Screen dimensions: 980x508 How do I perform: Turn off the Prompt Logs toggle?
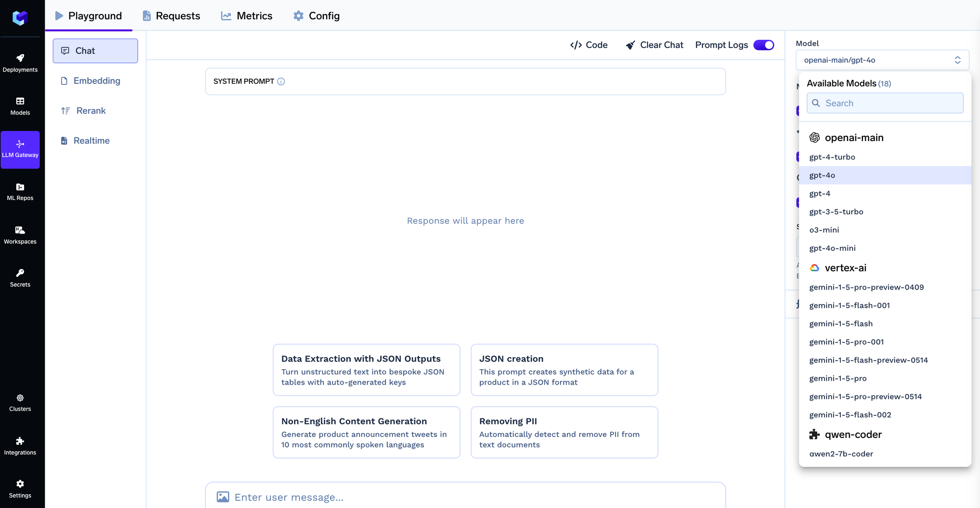pyautogui.click(x=763, y=45)
